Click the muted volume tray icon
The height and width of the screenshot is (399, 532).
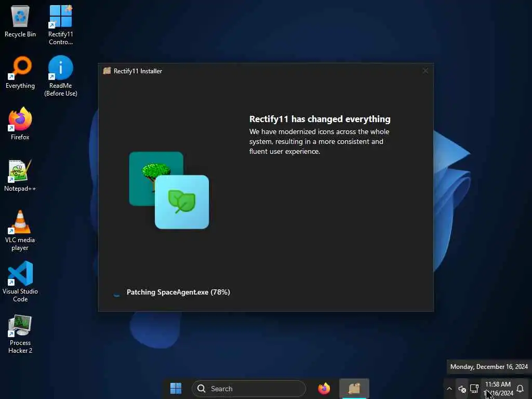[x=462, y=389]
